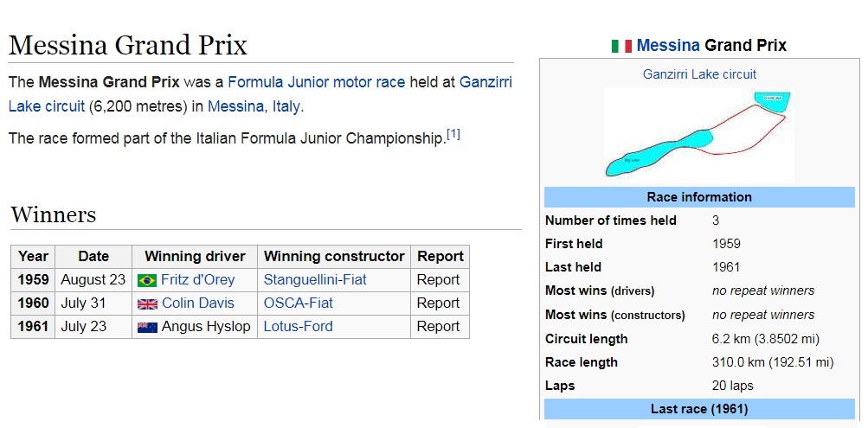
Task: Open citation reference [1]
Action: (x=453, y=134)
